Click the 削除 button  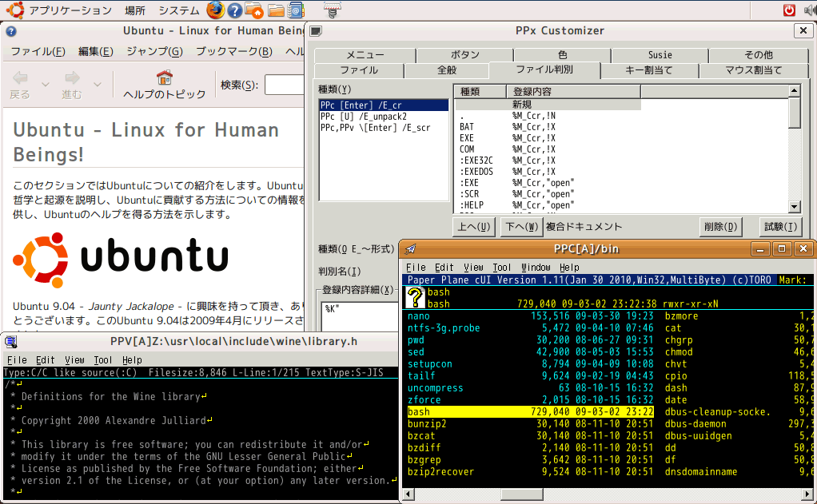(x=720, y=226)
